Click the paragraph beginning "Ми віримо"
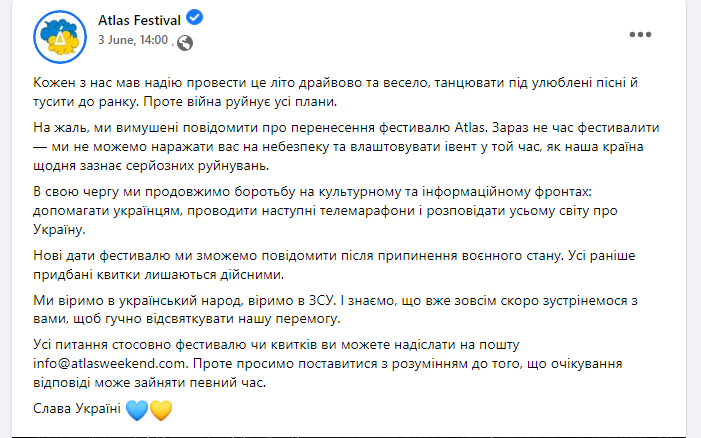The image size is (701, 438). tap(335, 309)
